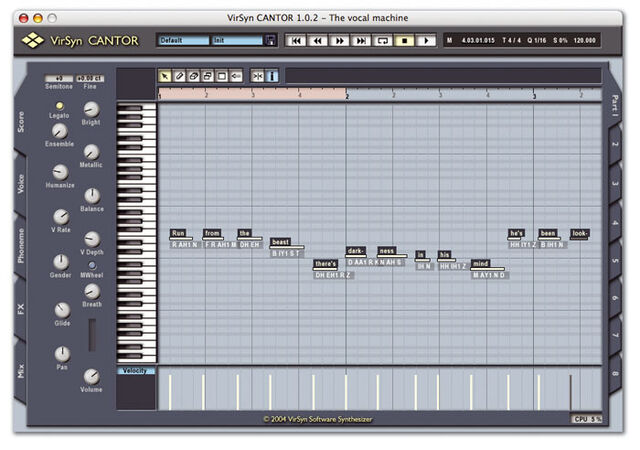Switch to the Phoneme tab

20,246
